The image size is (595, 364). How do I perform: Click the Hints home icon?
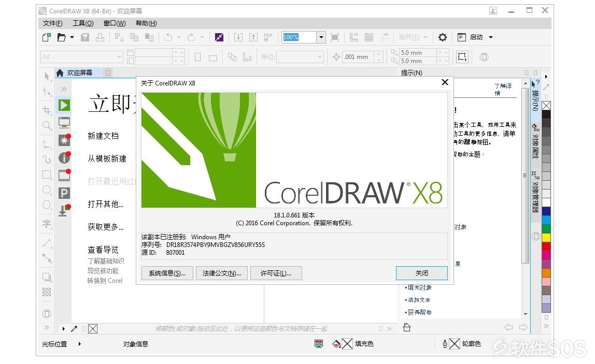(x=407, y=327)
